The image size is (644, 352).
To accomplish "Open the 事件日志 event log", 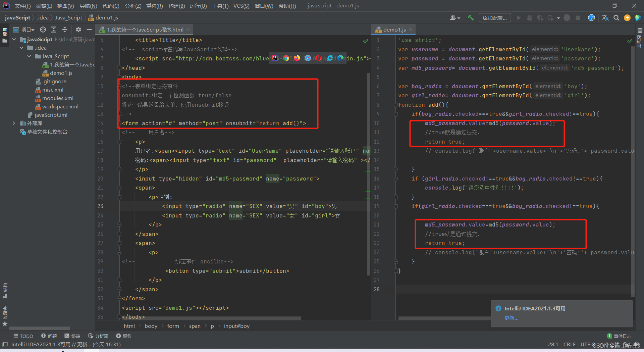I will 619,336.
